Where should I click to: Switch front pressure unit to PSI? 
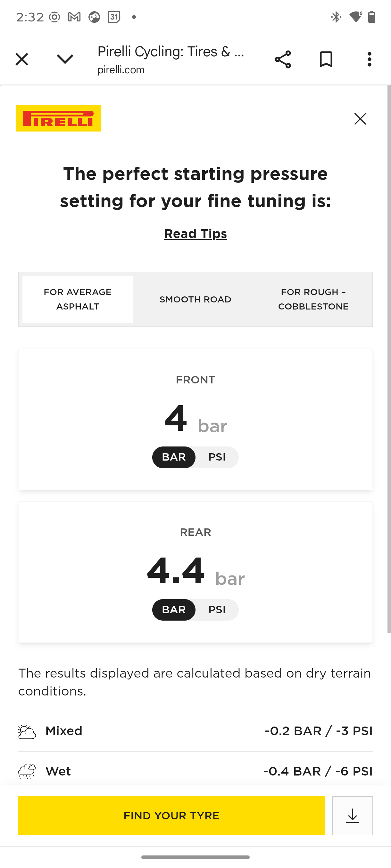pos(217,457)
